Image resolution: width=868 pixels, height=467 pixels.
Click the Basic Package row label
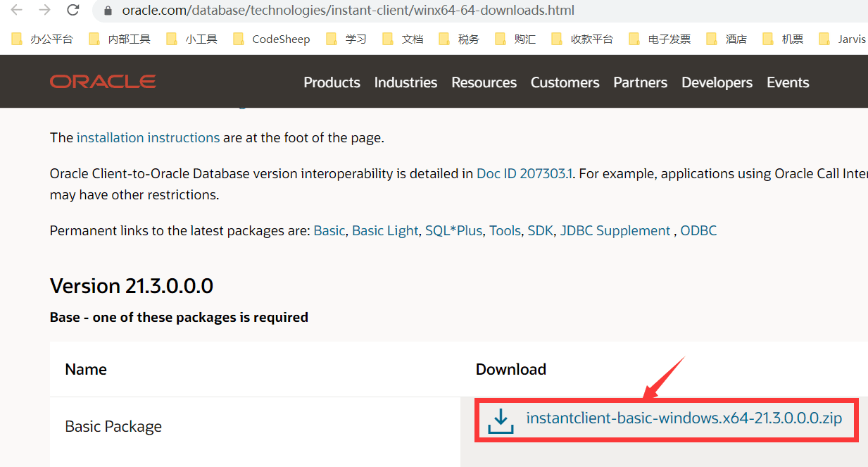pyautogui.click(x=113, y=426)
